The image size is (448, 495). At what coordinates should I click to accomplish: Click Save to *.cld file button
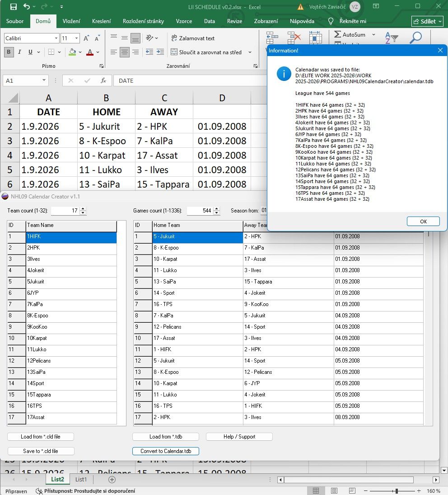[x=41, y=451]
